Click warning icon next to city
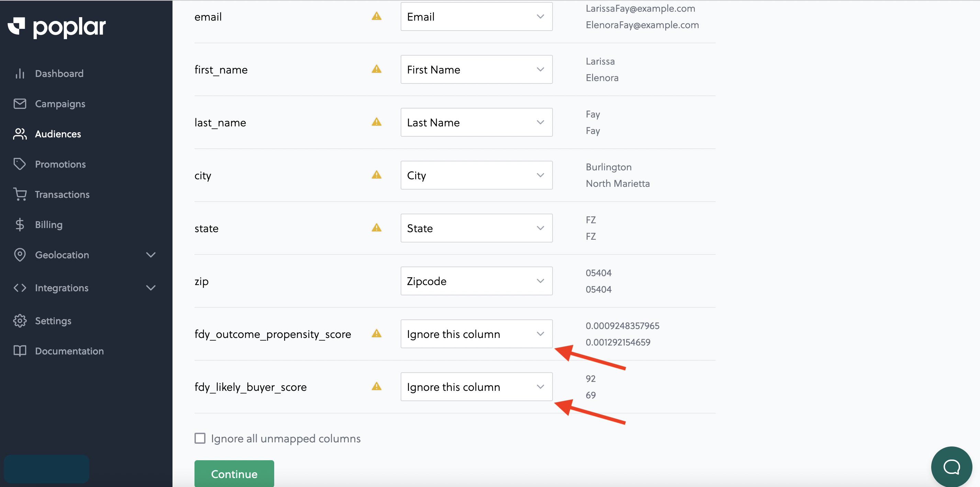This screenshot has height=487, width=980. tap(376, 174)
